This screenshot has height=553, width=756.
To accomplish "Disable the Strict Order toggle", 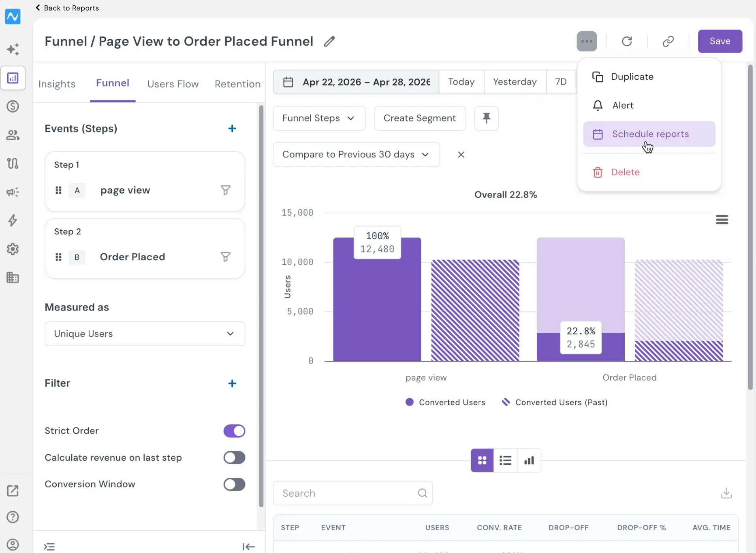I will coord(234,431).
